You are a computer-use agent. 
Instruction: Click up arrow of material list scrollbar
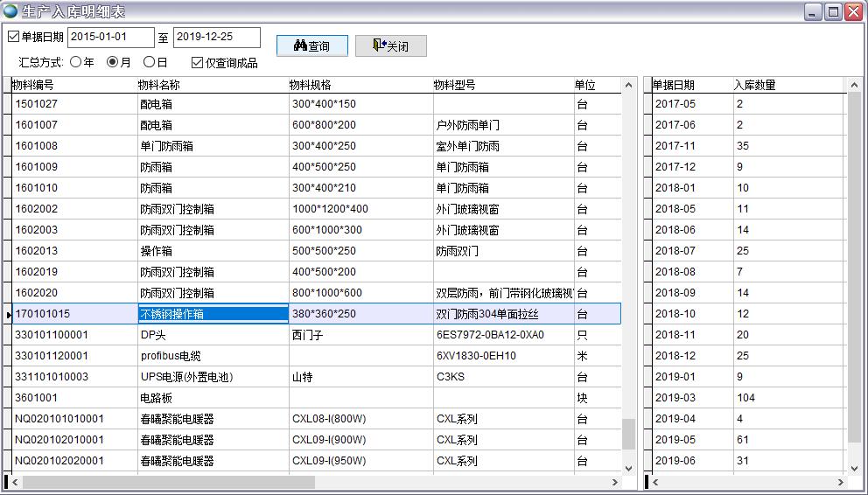pyautogui.click(x=627, y=86)
